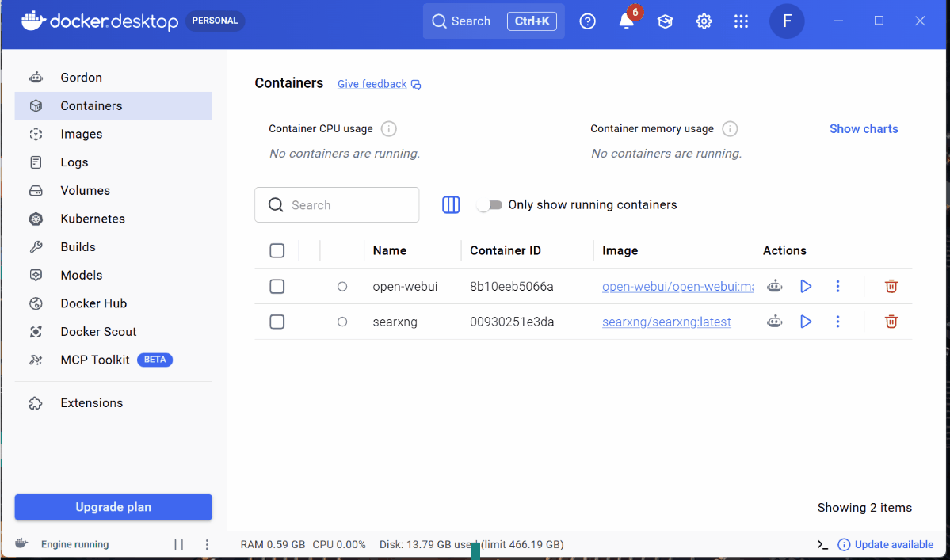Open the Give feedback link
The image size is (950, 560).
point(379,84)
